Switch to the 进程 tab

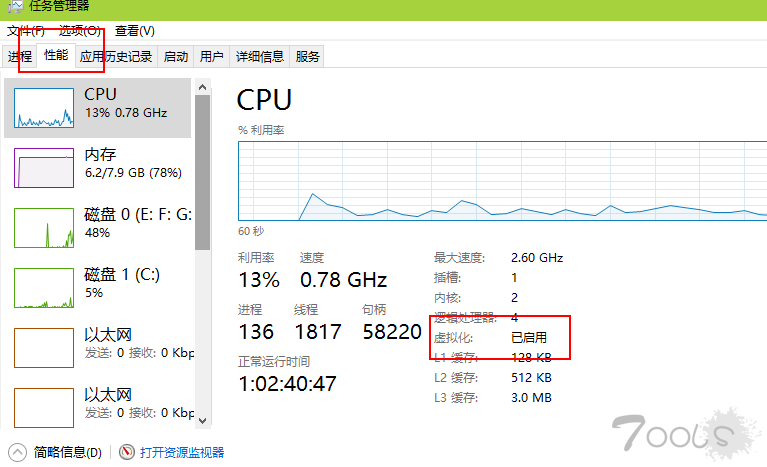20,57
